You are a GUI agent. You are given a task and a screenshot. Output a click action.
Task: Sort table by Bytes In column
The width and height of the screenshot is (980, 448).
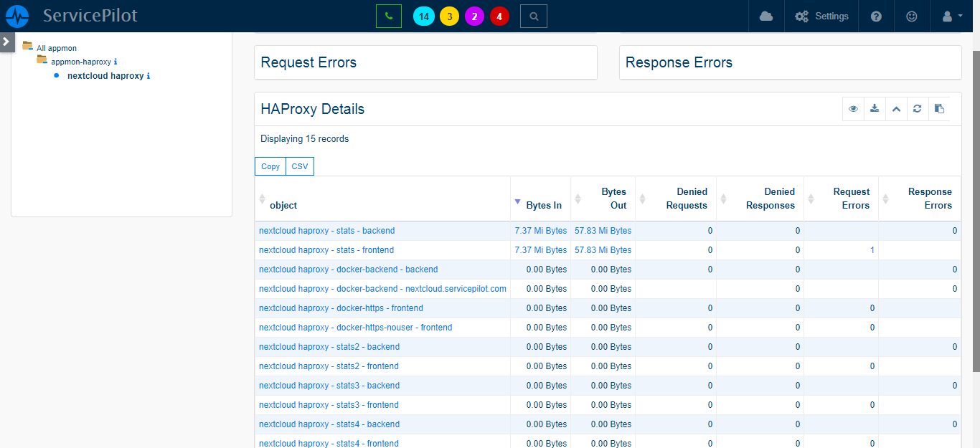pyautogui.click(x=543, y=205)
